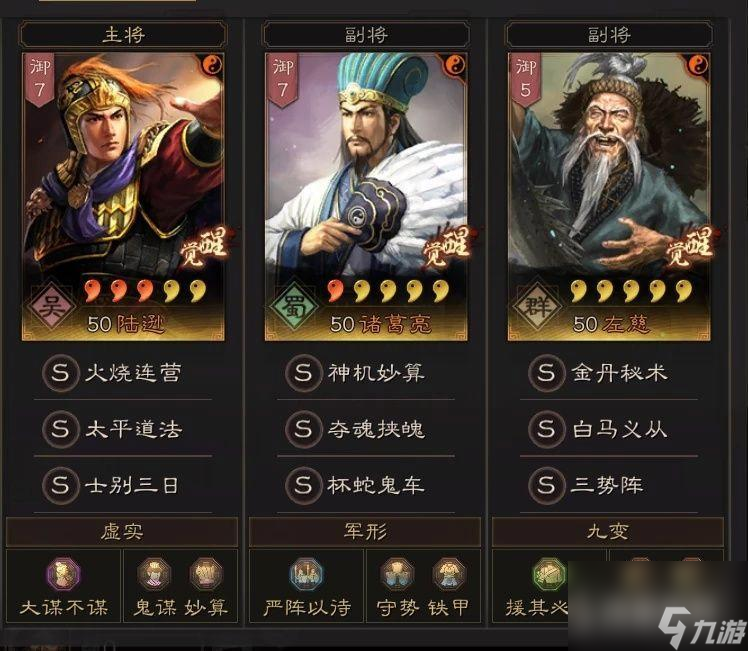
Task: Select the 守势 skill icon
Action: click(397, 574)
